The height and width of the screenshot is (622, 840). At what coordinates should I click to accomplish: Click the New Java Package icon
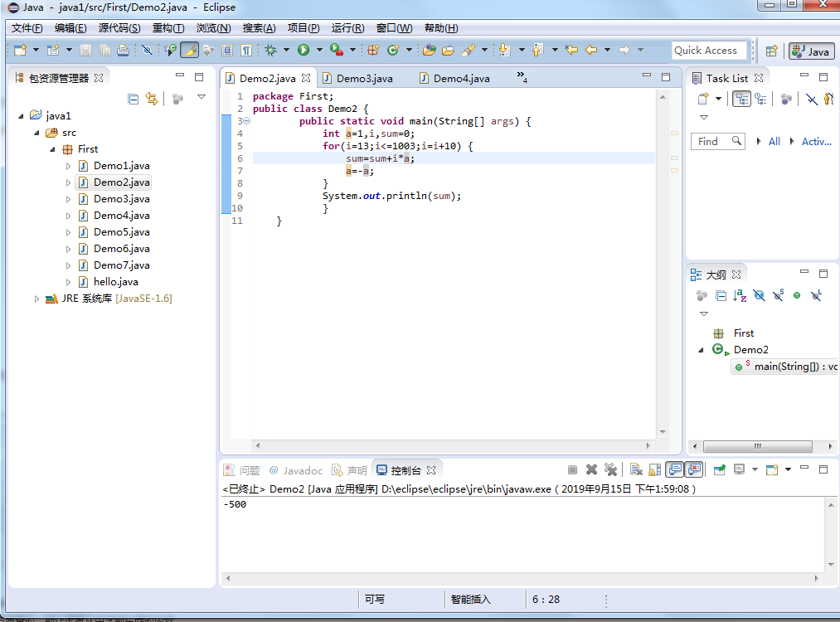pos(373,50)
